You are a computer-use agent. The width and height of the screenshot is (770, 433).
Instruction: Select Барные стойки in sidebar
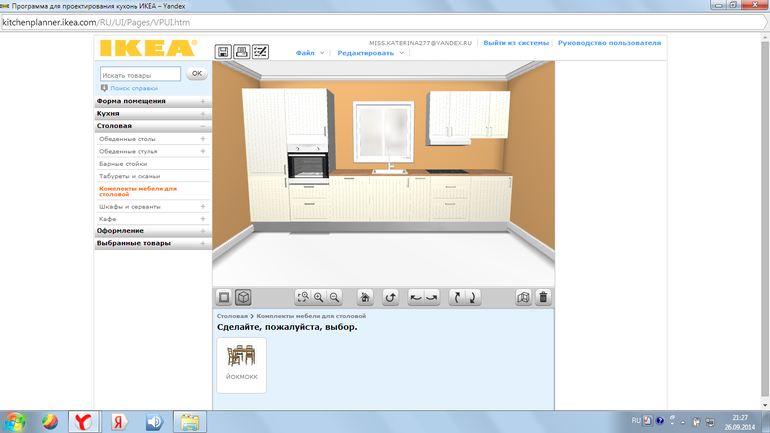click(123, 164)
